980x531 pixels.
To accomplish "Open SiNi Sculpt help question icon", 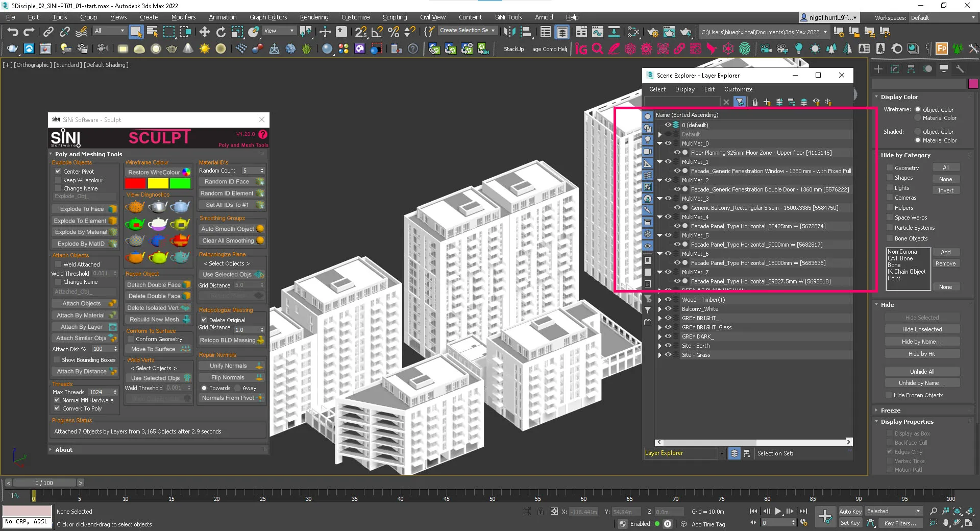I will pos(263,134).
